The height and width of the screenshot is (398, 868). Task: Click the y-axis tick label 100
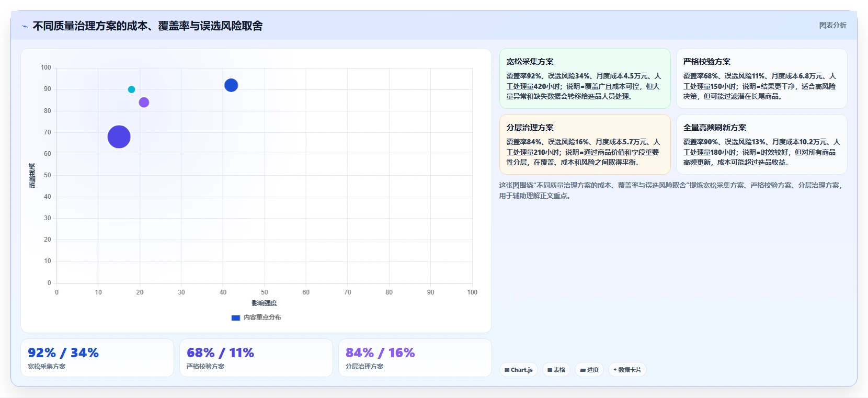46,67
